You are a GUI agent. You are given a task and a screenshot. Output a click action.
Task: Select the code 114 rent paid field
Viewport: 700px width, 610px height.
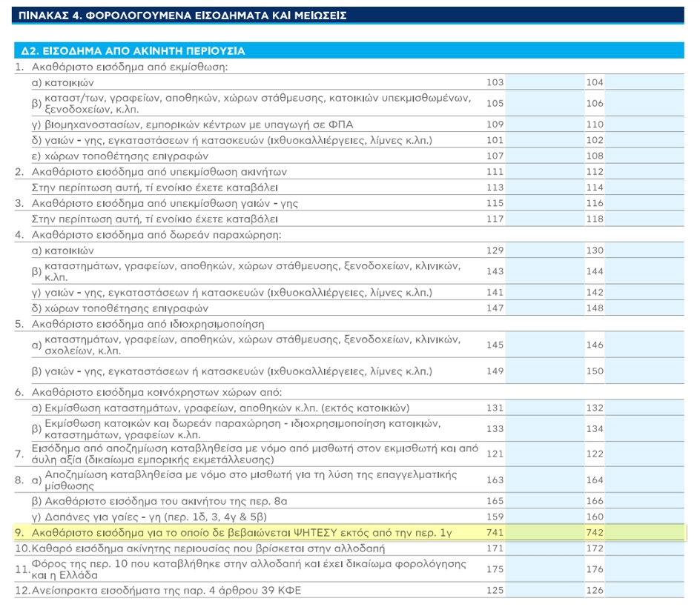[644, 188]
